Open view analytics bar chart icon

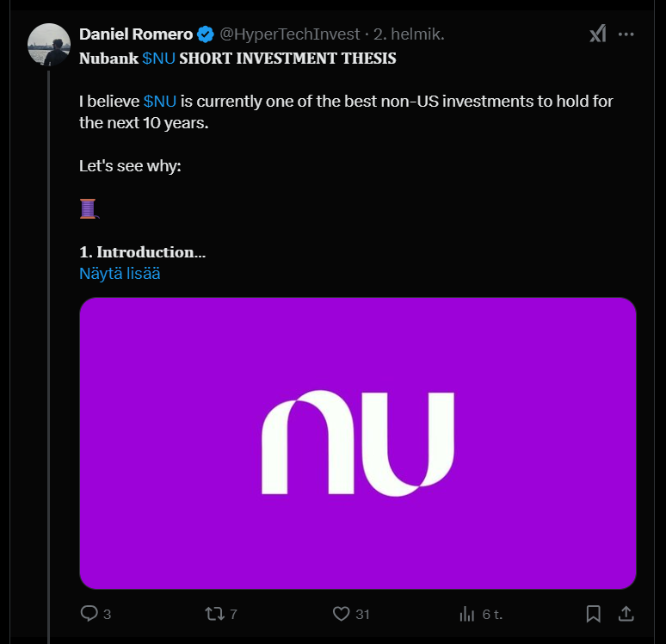click(x=468, y=613)
